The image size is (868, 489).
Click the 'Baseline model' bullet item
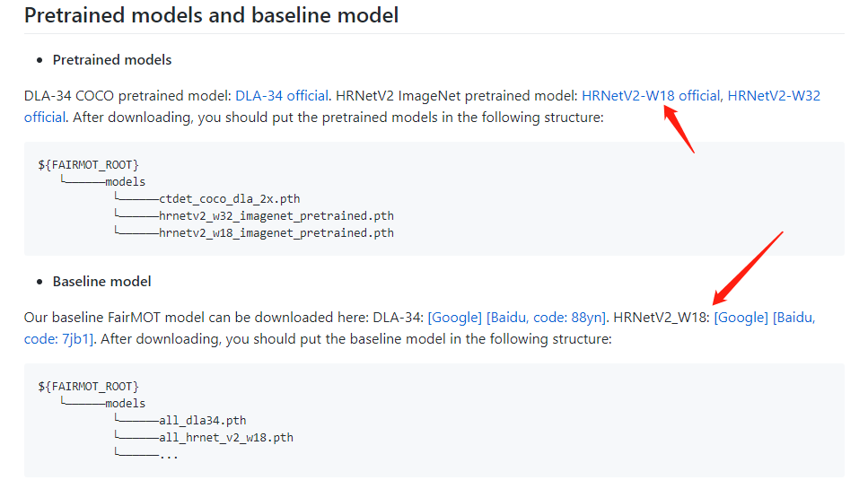click(x=101, y=282)
